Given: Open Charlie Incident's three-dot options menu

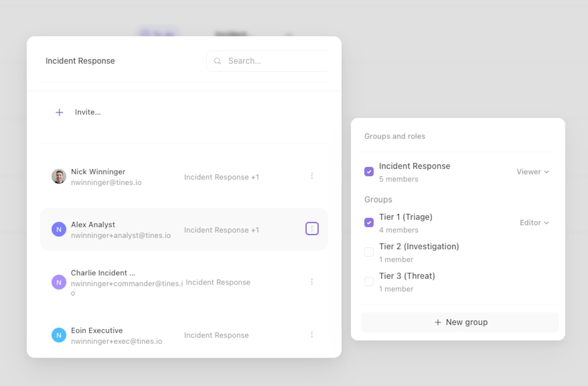Looking at the screenshot, I should 312,282.
